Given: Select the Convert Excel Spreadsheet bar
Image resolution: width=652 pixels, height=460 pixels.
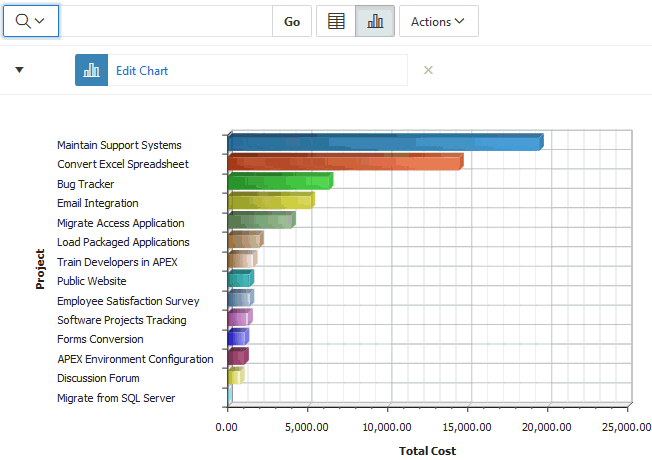Looking at the screenshot, I should pyautogui.click(x=345, y=162).
